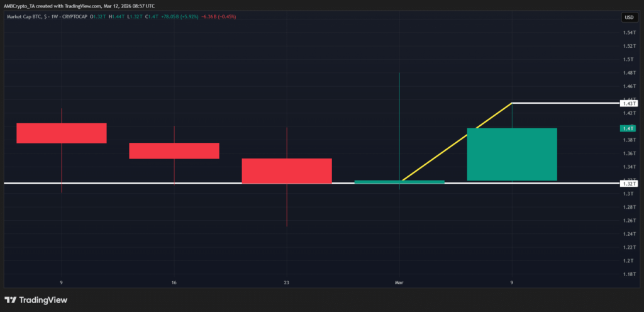
Task: Click the 1.48T price axis label
Action: [630, 73]
